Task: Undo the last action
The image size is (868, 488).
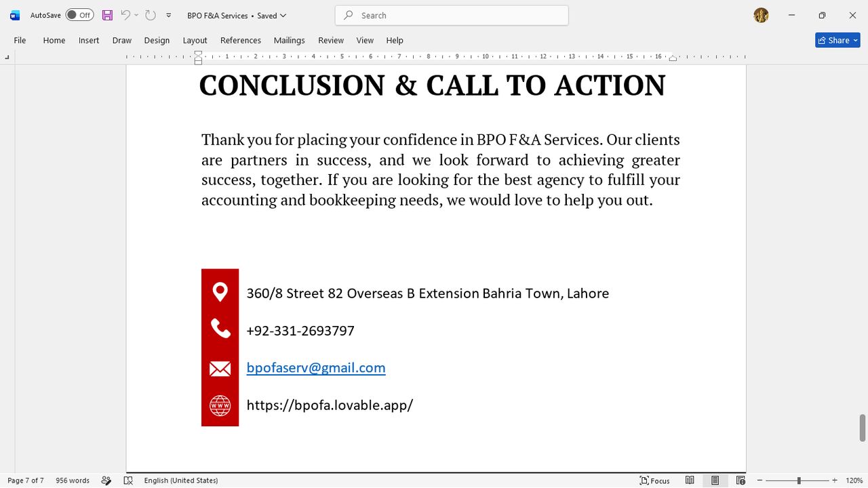Action: [x=125, y=15]
